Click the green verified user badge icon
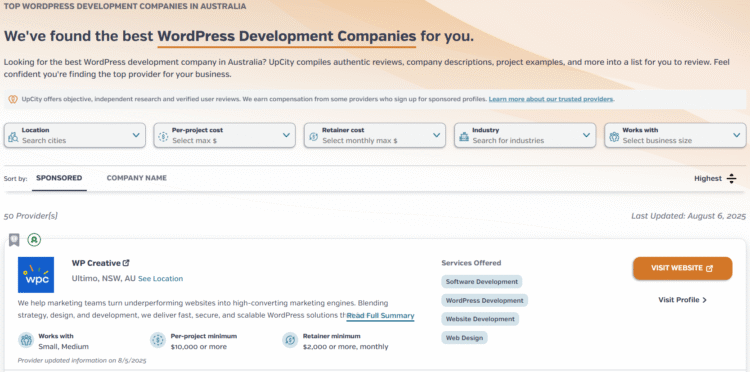 (34, 240)
